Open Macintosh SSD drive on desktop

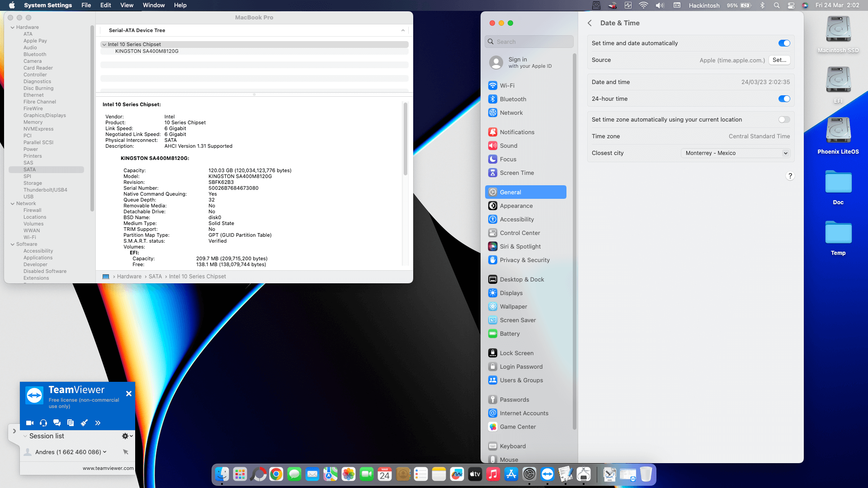(x=838, y=34)
